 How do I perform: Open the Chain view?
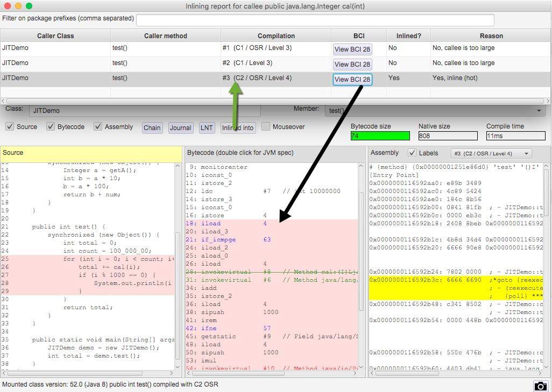click(x=152, y=127)
